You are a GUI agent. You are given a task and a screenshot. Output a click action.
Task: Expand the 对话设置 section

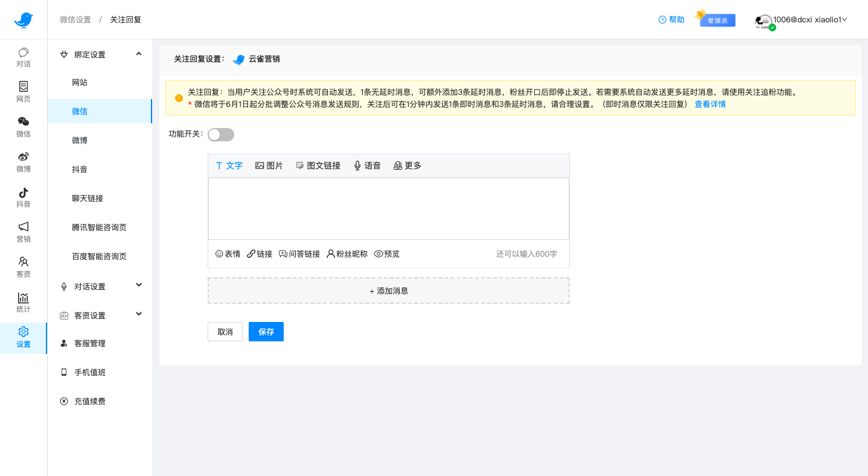pos(100,285)
